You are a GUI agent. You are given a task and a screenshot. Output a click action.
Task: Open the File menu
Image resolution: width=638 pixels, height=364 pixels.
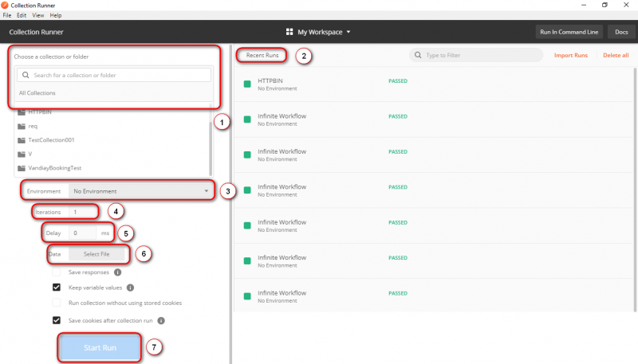pos(8,15)
